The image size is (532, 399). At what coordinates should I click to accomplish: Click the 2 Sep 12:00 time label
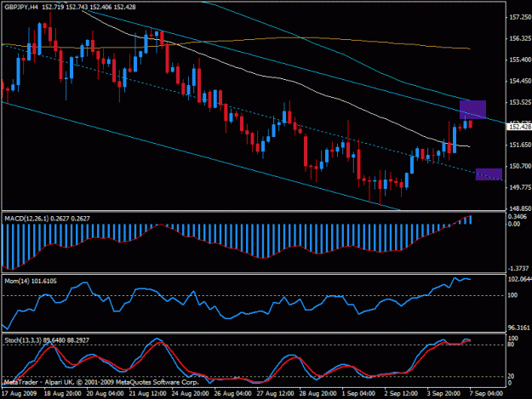401,394
